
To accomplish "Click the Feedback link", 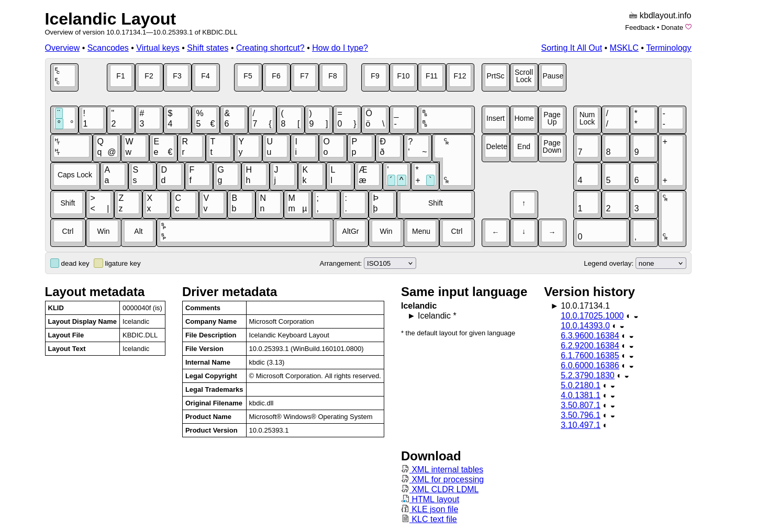I will click(640, 27).
